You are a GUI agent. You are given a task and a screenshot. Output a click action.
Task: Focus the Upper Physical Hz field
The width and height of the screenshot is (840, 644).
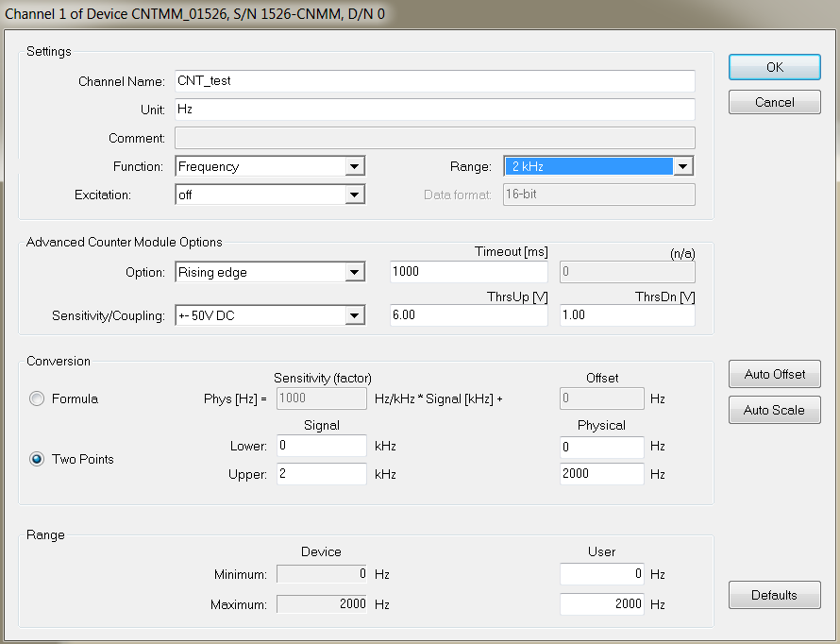[x=601, y=474]
